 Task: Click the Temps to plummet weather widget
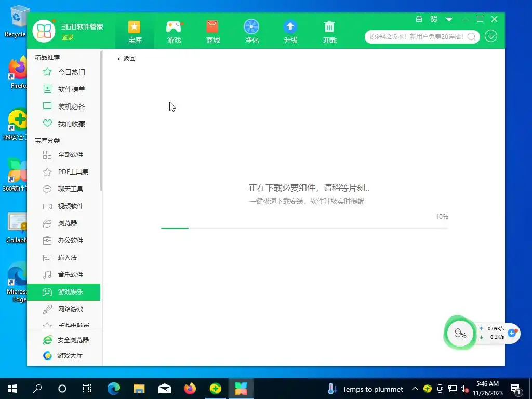point(365,389)
